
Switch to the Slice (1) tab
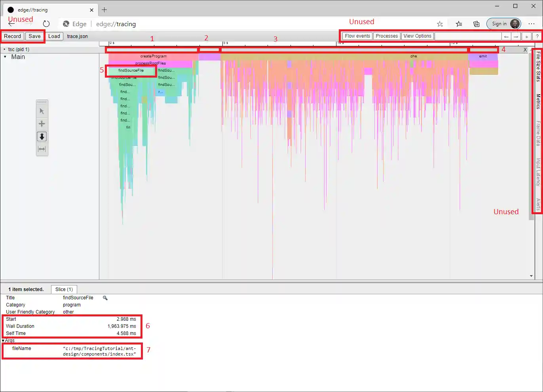point(64,289)
